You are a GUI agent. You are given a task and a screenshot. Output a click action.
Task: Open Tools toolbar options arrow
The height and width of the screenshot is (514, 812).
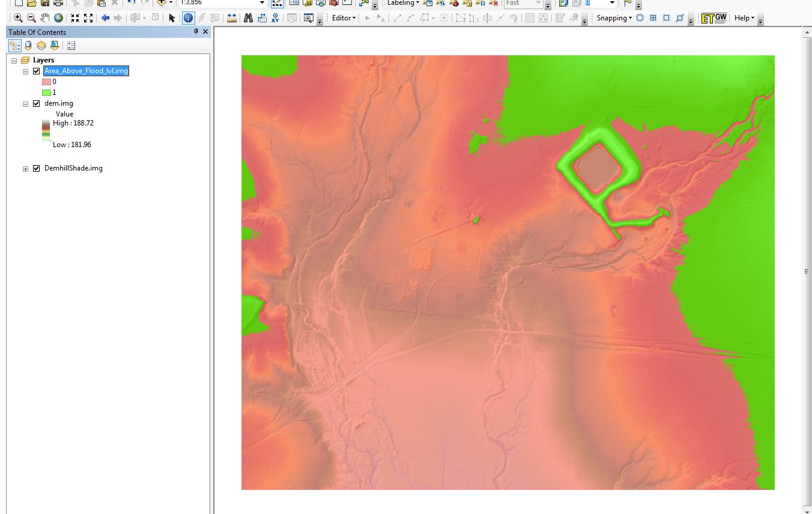coord(320,20)
